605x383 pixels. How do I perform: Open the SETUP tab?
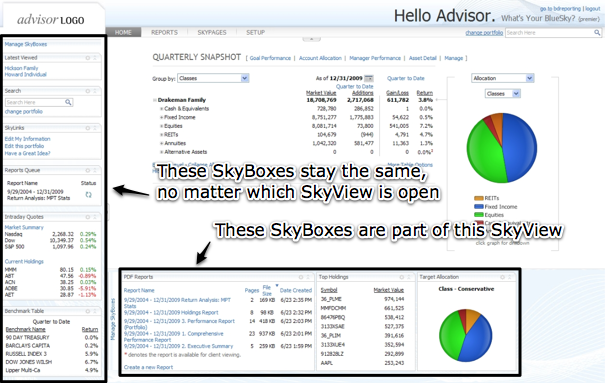click(255, 32)
